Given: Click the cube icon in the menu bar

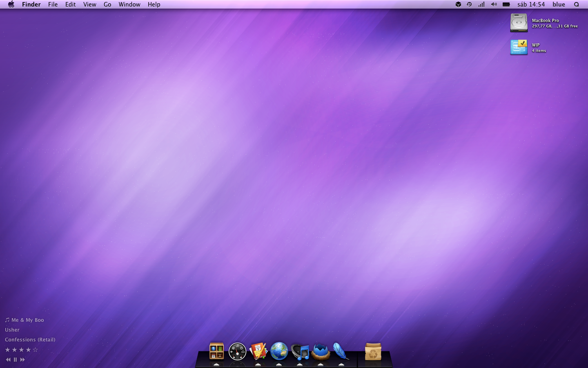Looking at the screenshot, I should click(x=458, y=4).
